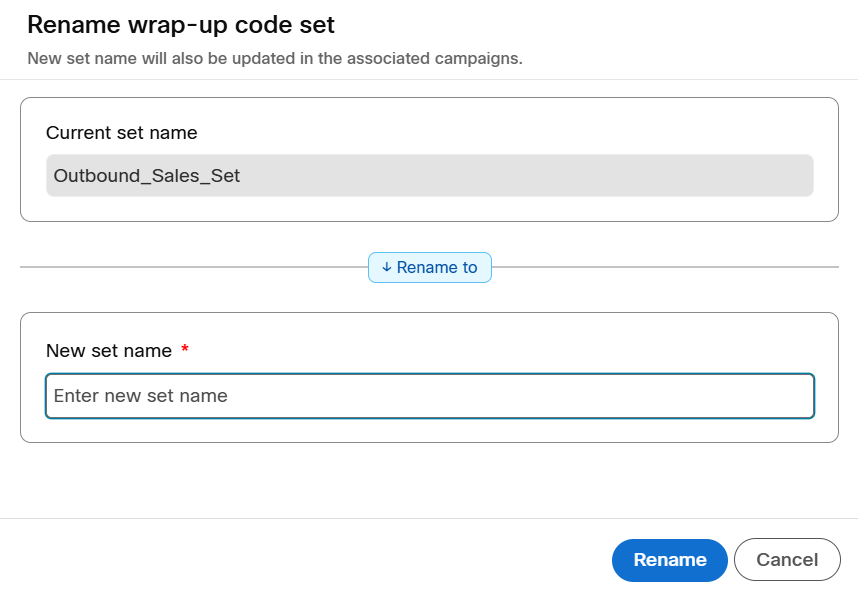858x598 pixels.
Task: Click the "Rename wrap-up code set" title
Action: [x=181, y=24]
